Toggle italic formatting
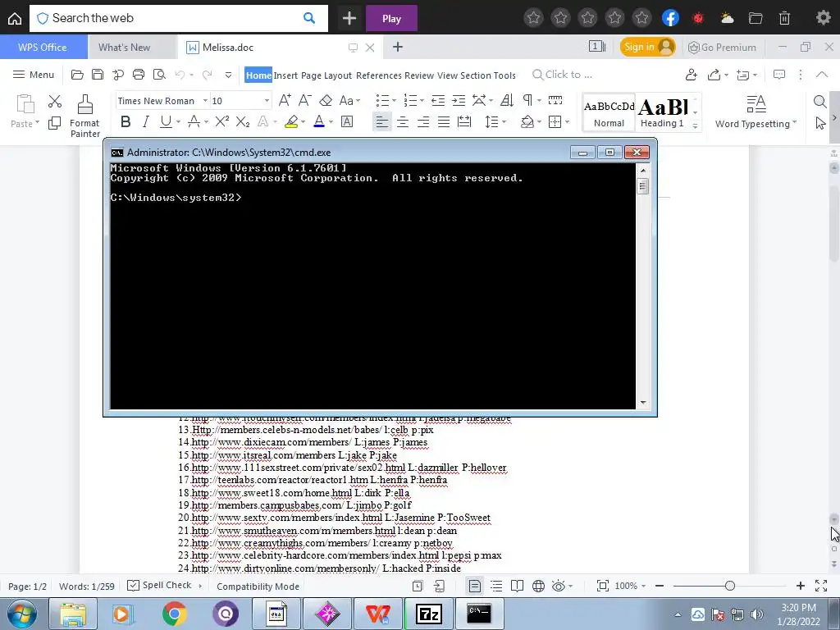Image resolution: width=840 pixels, height=630 pixels. (145, 122)
